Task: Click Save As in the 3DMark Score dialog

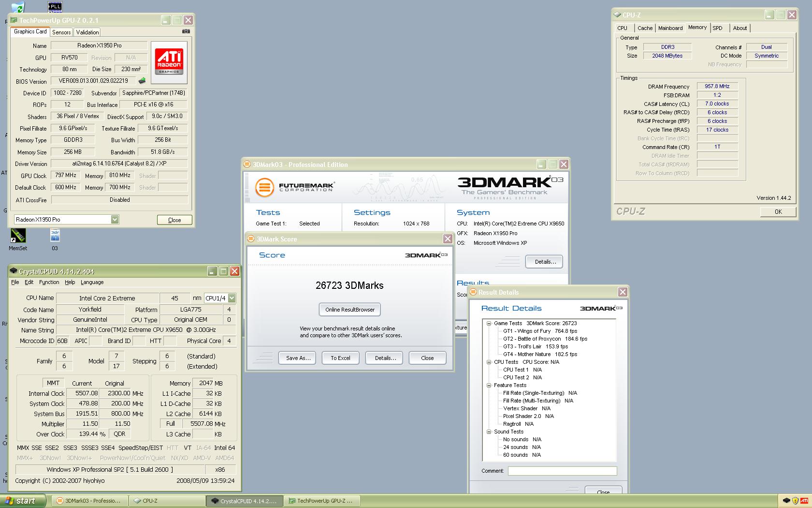Action: (x=298, y=358)
